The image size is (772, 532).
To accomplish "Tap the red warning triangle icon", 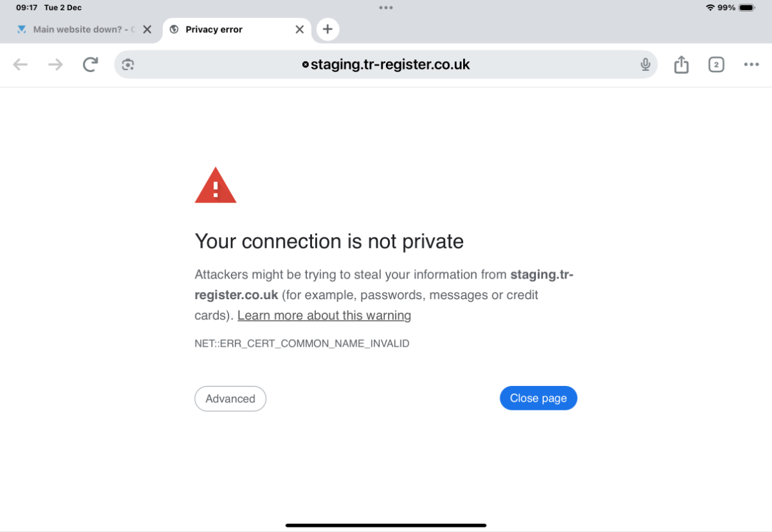I will point(216,186).
